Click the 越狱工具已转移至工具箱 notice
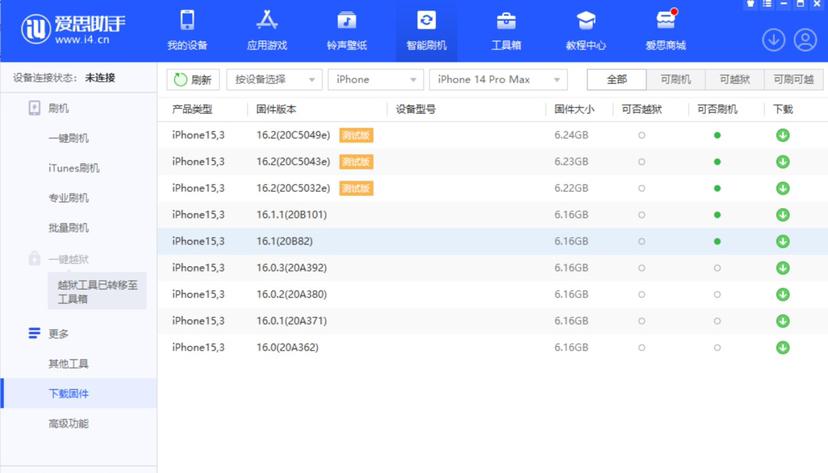The image size is (828, 473). point(97,291)
